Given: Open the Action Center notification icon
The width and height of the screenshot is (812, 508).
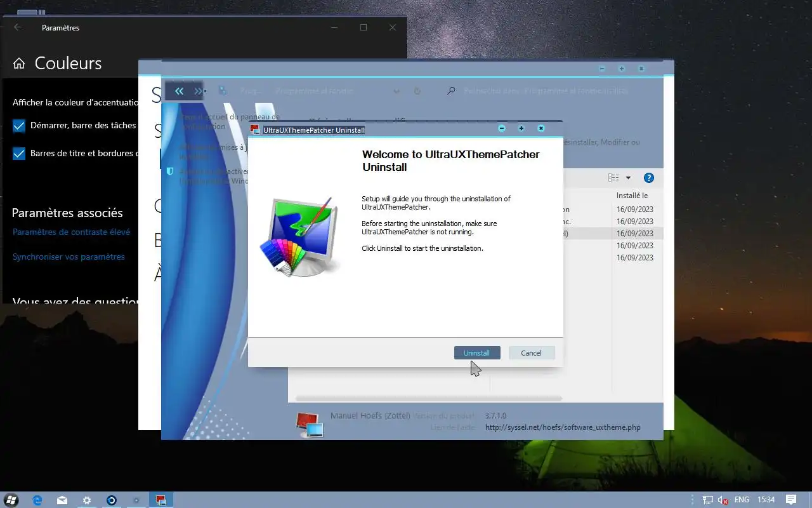Looking at the screenshot, I should point(791,500).
